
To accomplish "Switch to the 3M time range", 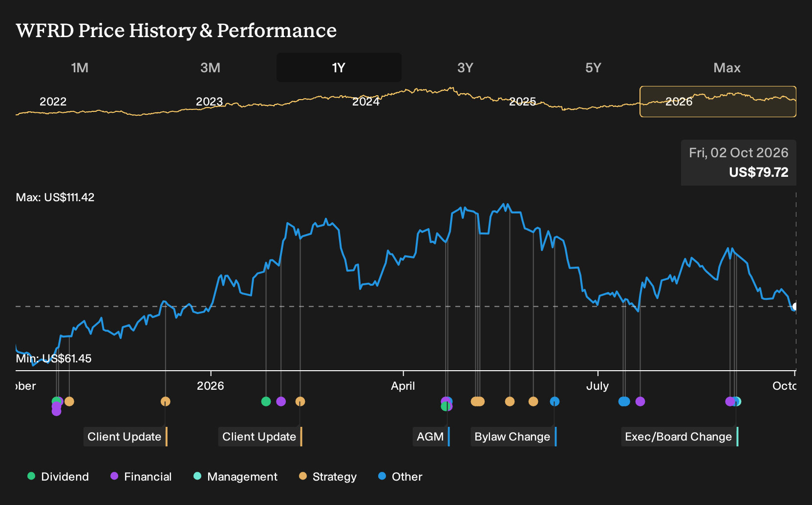I will pos(210,67).
